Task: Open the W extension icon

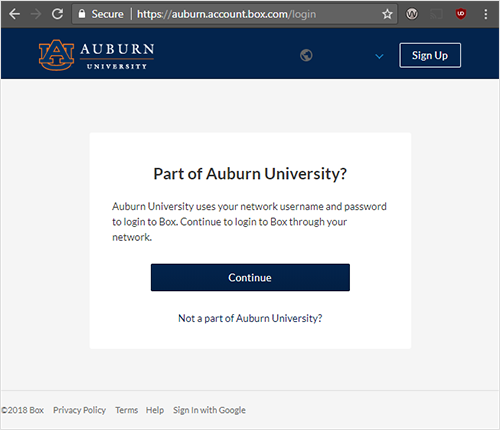Action: point(412,14)
